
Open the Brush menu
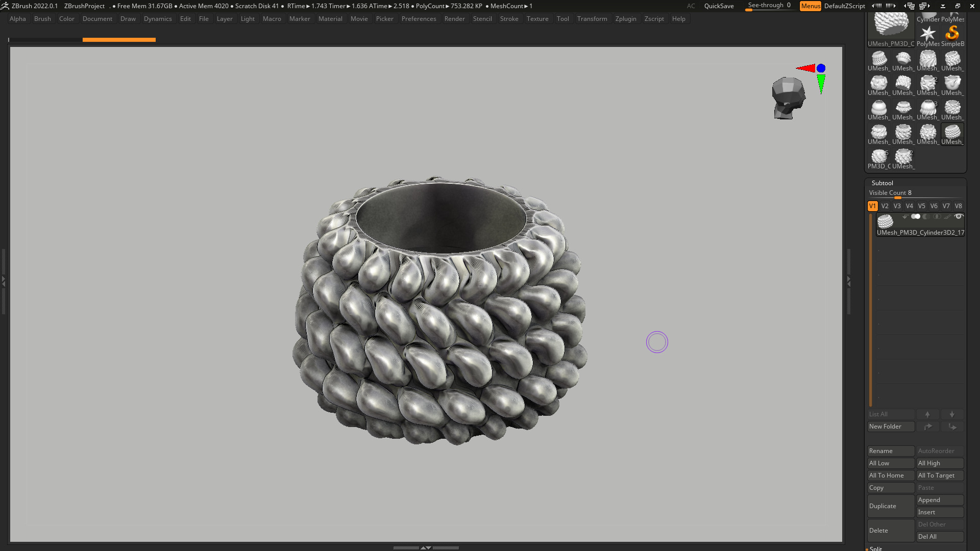tap(42, 19)
